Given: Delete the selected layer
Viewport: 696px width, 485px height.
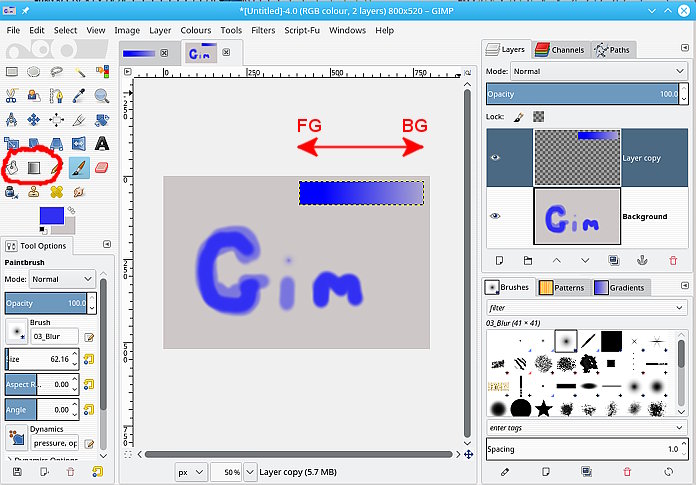Looking at the screenshot, I should tap(673, 260).
